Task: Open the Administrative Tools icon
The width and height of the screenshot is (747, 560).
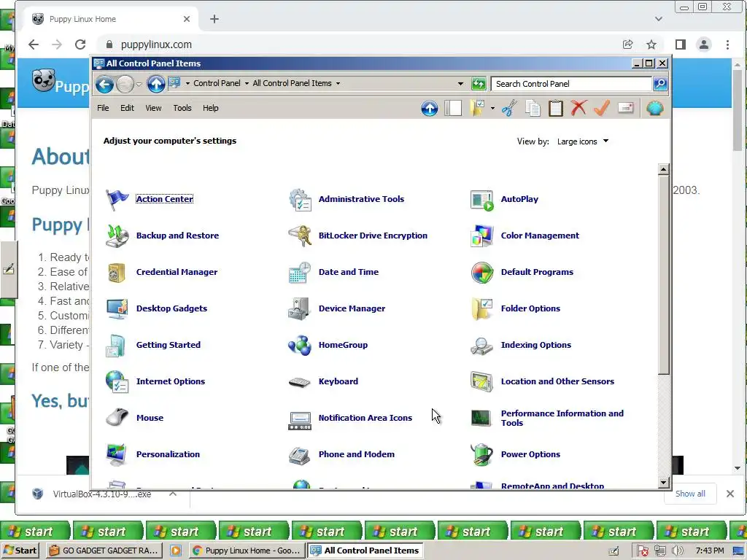Action: coord(300,199)
